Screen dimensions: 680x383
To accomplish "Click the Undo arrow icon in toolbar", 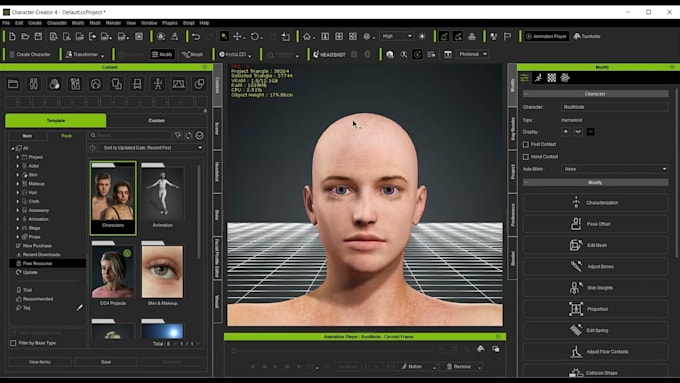I will 196,36.
